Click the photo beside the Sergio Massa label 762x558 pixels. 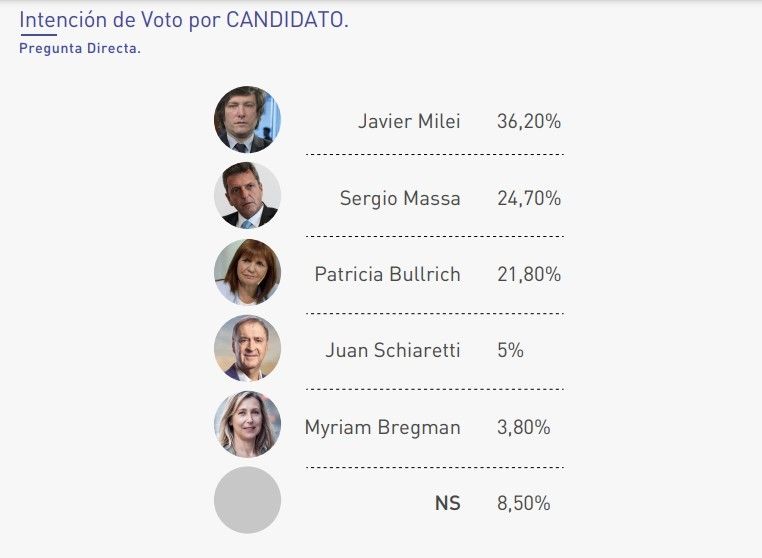pyautogui.click(x=247, y=196)
